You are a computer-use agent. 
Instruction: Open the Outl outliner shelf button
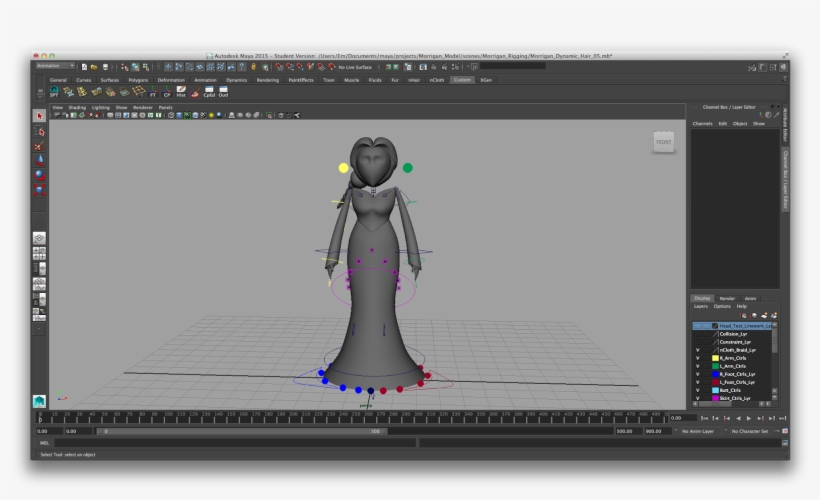click(x=223, y=92)
